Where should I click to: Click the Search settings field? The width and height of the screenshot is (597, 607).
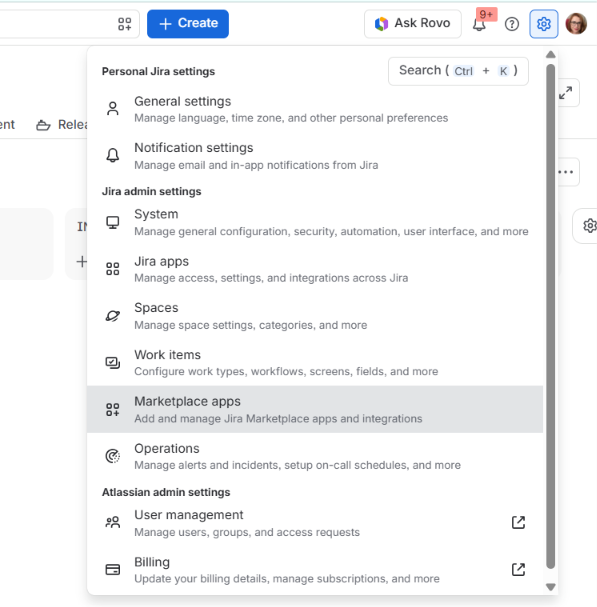[458, 71]
